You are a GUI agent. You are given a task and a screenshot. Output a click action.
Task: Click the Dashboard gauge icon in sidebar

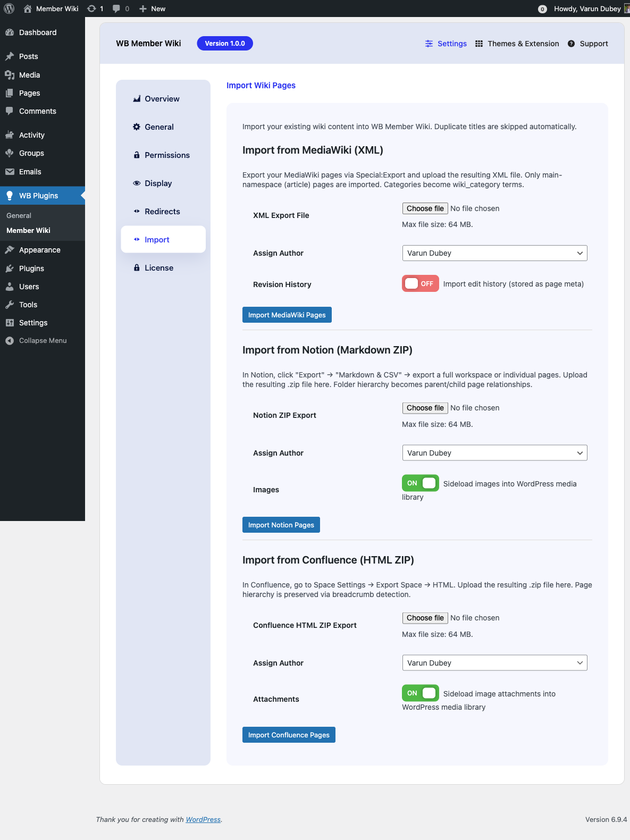point(10,32)
